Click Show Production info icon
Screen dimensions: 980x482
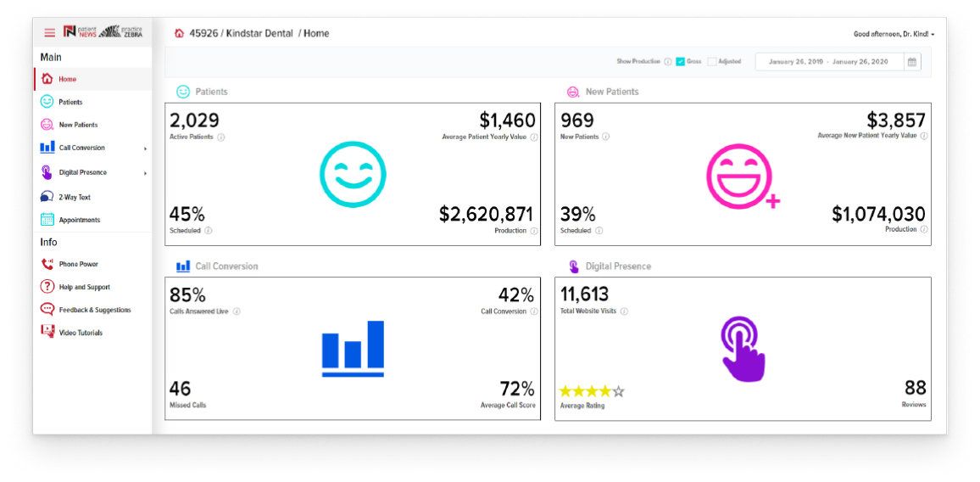click(667, 62)
